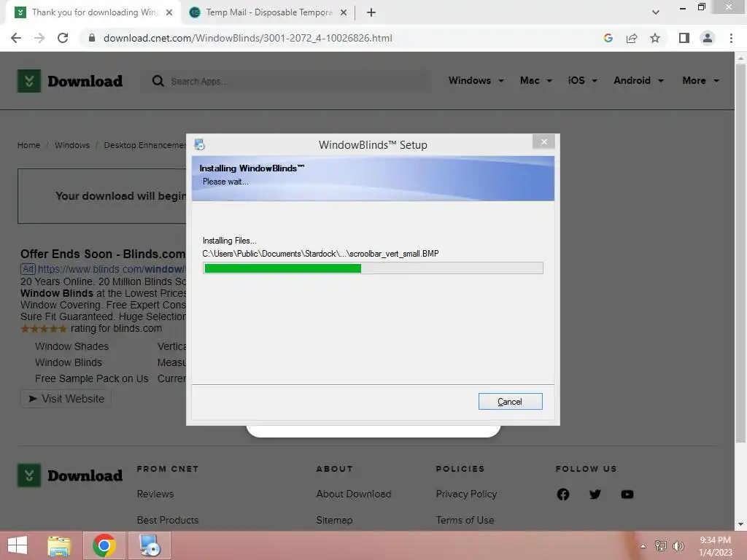Screen dimensions: 747x560
Task: Expand the Mac dropdown menu
Action: (x=536, y=80)
